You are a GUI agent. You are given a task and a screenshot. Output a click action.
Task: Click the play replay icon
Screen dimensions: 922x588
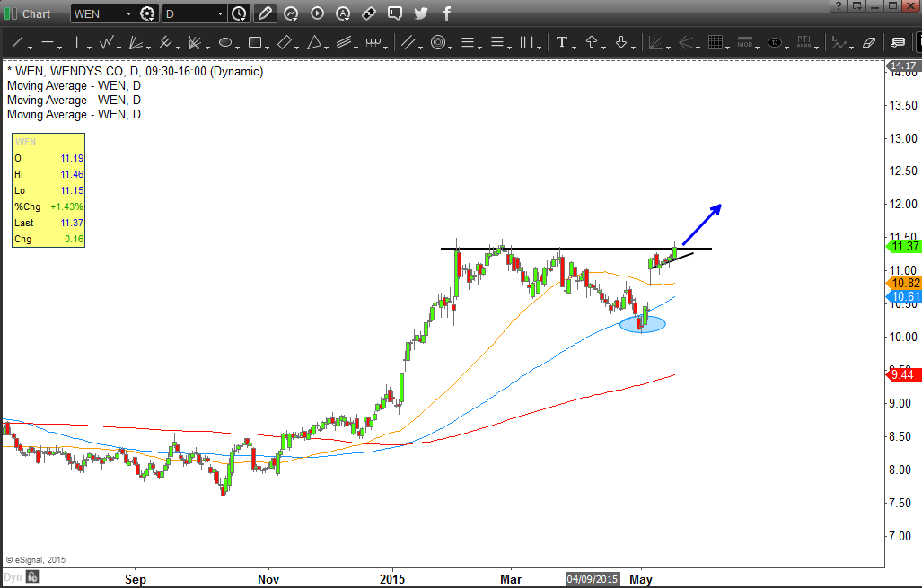[x=317, y=13]
